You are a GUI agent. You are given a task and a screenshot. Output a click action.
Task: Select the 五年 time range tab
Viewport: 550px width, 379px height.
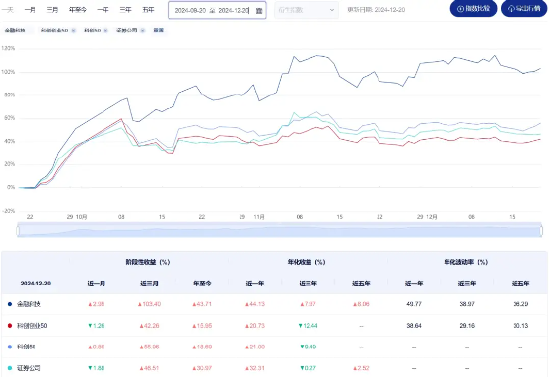148,10
